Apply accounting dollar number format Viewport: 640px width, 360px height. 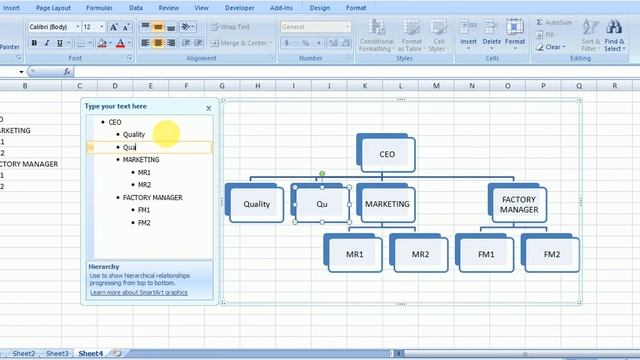pyautogui.click(x=287, y=43)
